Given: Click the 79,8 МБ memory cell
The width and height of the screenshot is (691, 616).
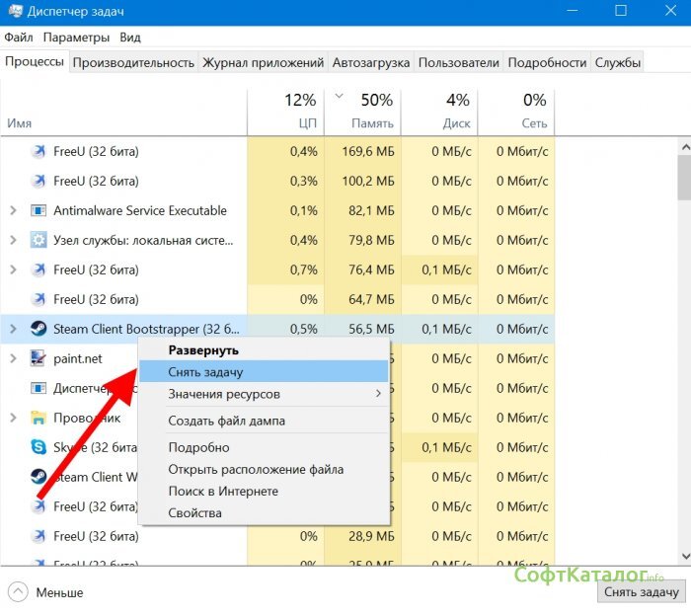Looking at the screenshot, I should click(362, 240).
